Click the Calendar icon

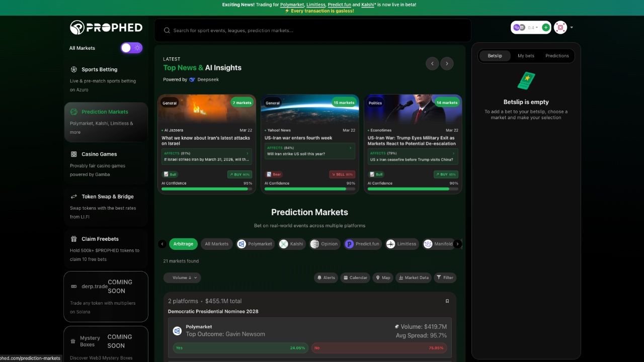pyautogui.click(x=346, y=278)
